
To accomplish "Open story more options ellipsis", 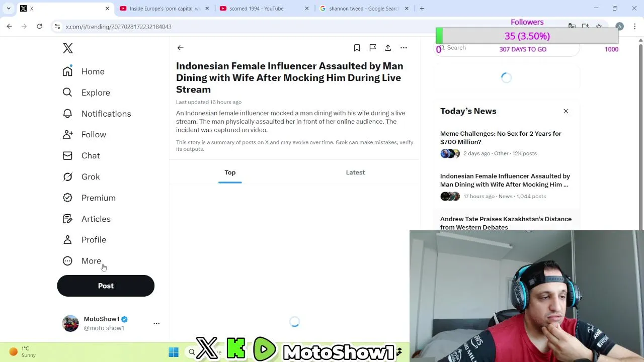I will (404, 48).
